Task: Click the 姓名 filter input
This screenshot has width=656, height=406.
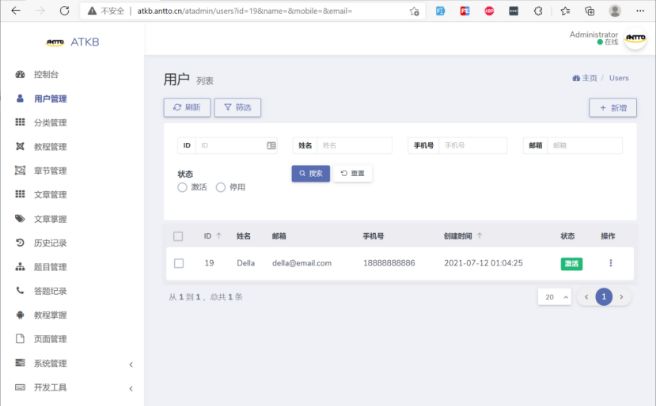Action: [x=355, y=146]
